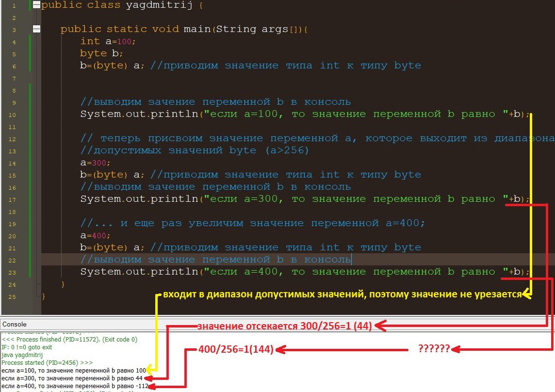The width and height of the screenshot is (555, 392).
Task: Collapse the main method fold marker
Action: coord(36,29)
